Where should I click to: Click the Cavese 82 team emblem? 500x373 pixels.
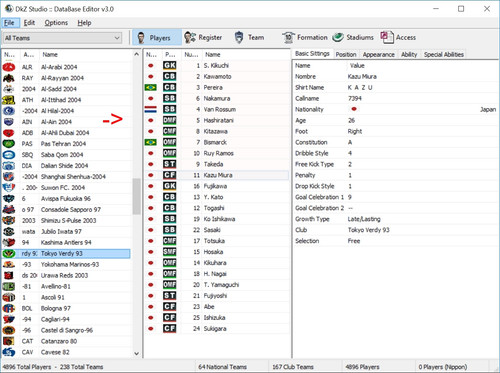point(9,352)
